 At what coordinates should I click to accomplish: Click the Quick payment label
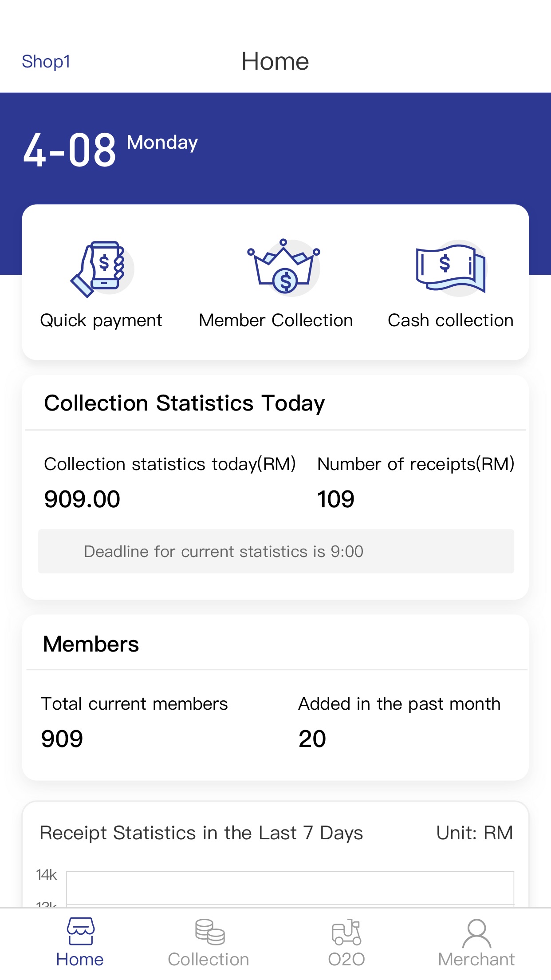tap(101, 320)
